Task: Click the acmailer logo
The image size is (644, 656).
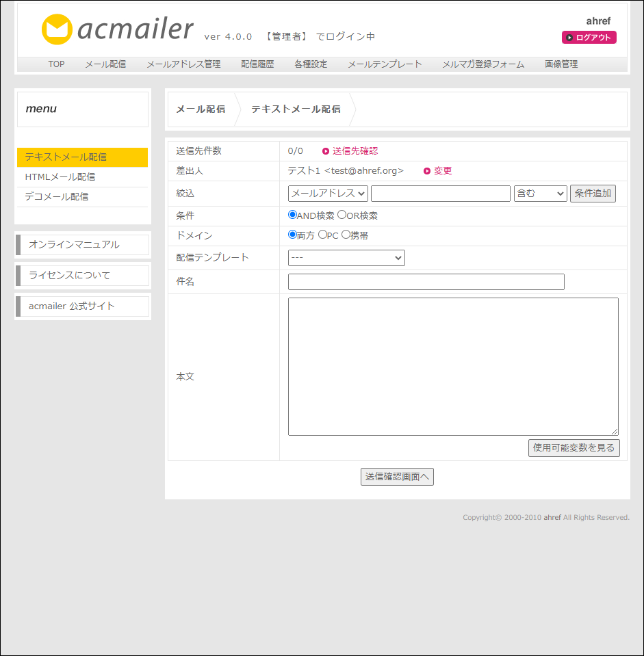Action: (x=116, y=29)
